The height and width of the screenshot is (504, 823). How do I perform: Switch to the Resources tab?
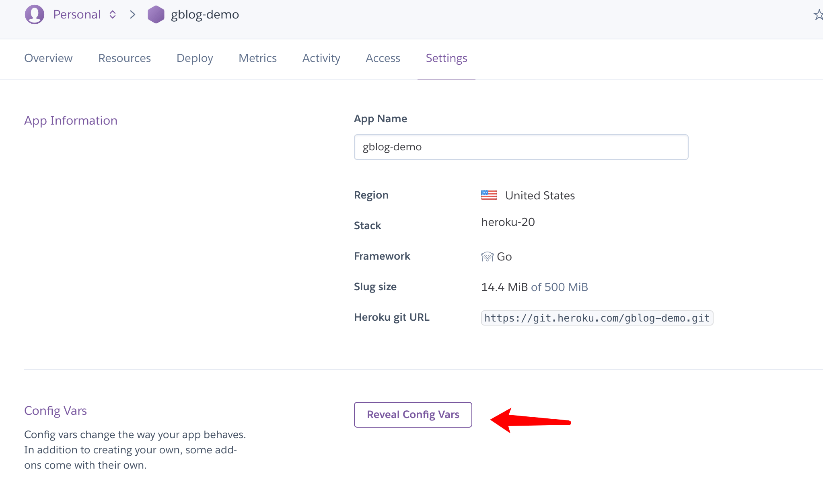coord(125,58)
